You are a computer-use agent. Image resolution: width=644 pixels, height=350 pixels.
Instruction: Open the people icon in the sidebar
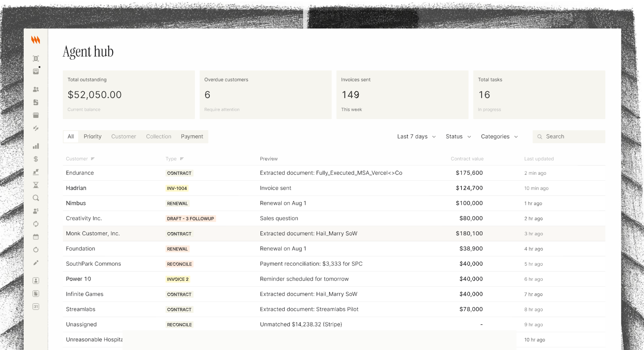tap(36, 89)
